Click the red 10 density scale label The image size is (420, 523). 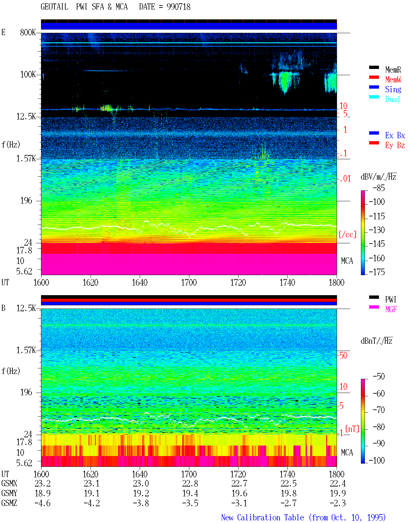(343, 106)
